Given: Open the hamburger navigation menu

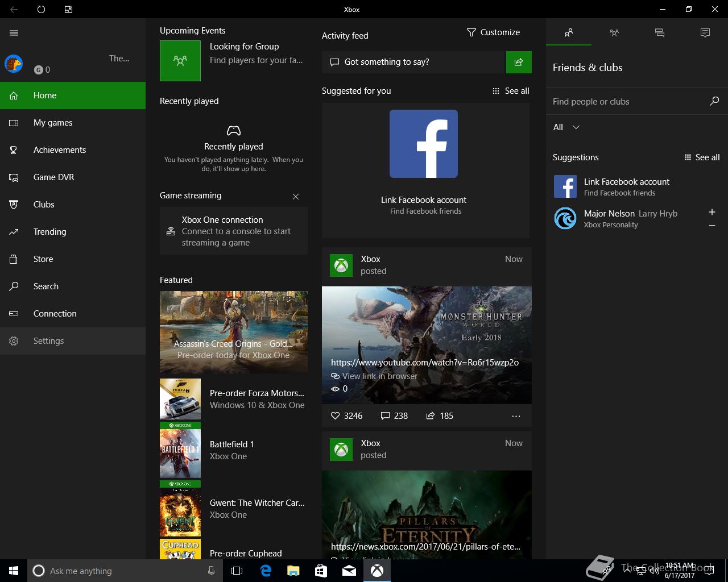Looking at the screenshot, I should 14,33.
